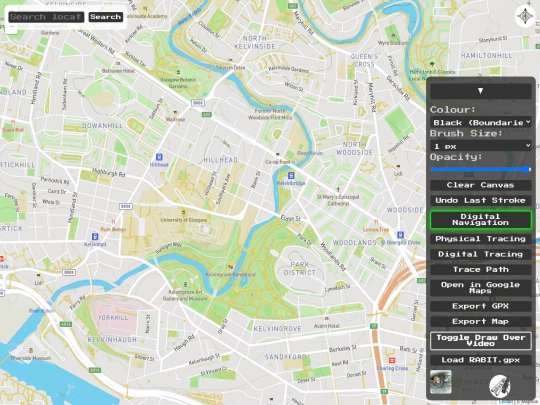Screen dimensions: 540x405
Task: Click the St Mary's Episcopal Cathedral icon
Action: point(338,189)
